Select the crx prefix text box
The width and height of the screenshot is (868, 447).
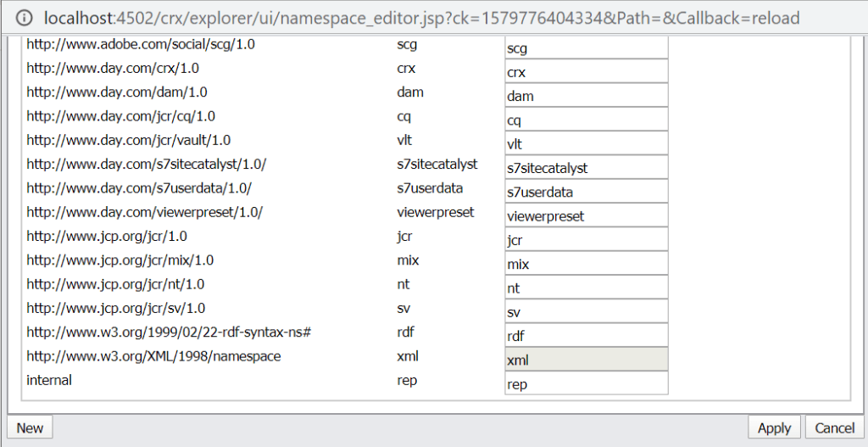pos(586,72)
